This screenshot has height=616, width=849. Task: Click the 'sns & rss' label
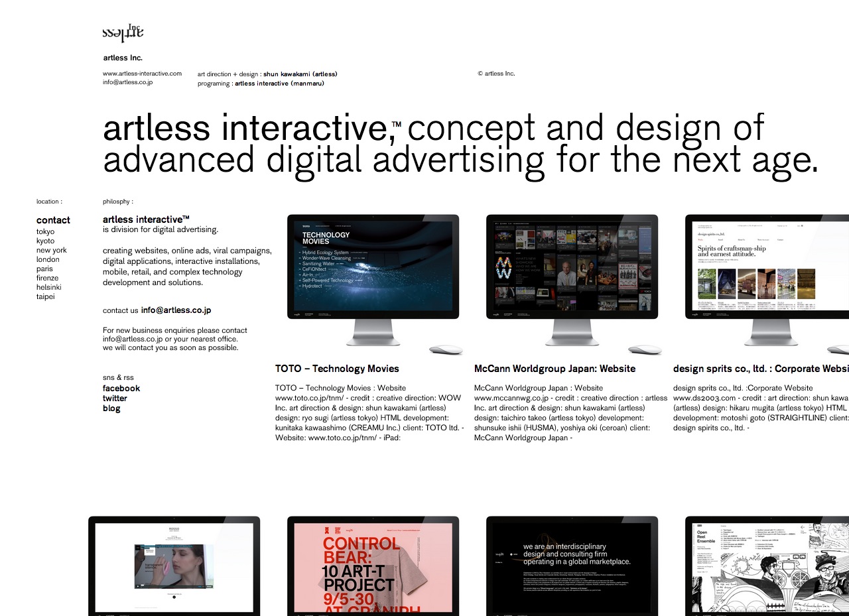pos(118,377)
